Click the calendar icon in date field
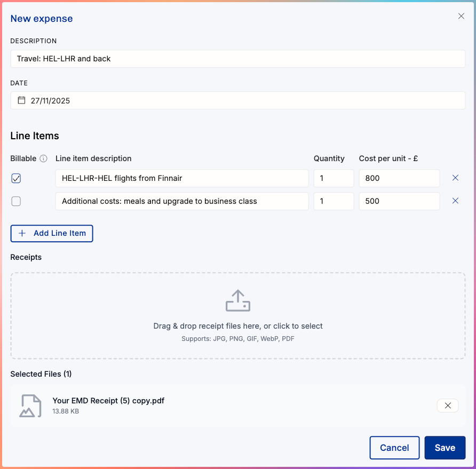 (x=22, y=100)
